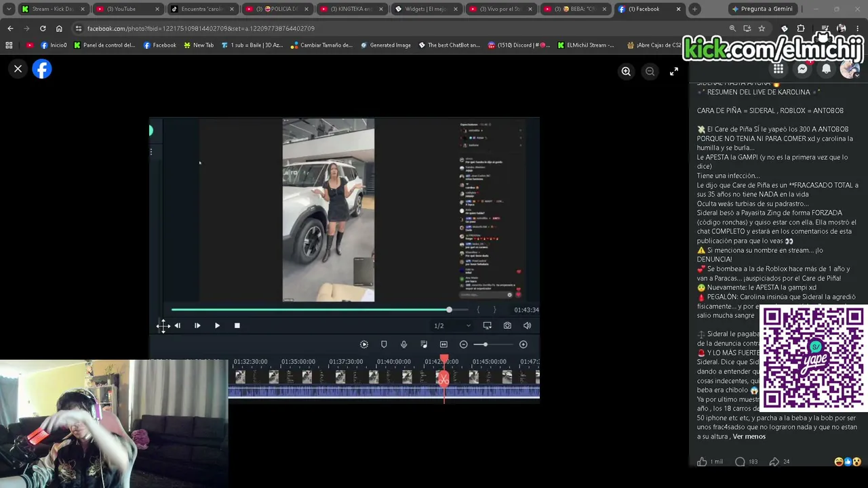Image resolution: width=868 pixels, height=488 pixels.
Task: Open the post comments
Action: [x=740, y=462]
